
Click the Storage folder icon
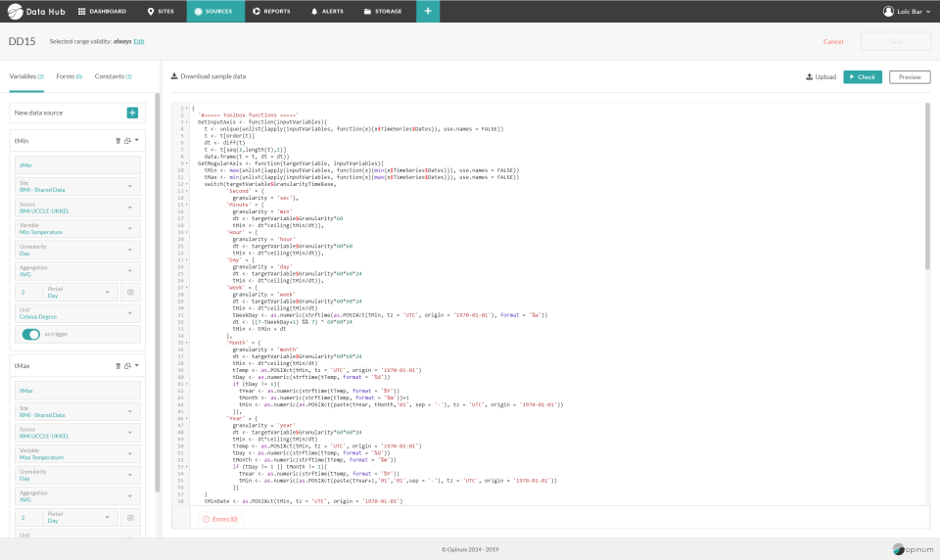pos(367,12)
